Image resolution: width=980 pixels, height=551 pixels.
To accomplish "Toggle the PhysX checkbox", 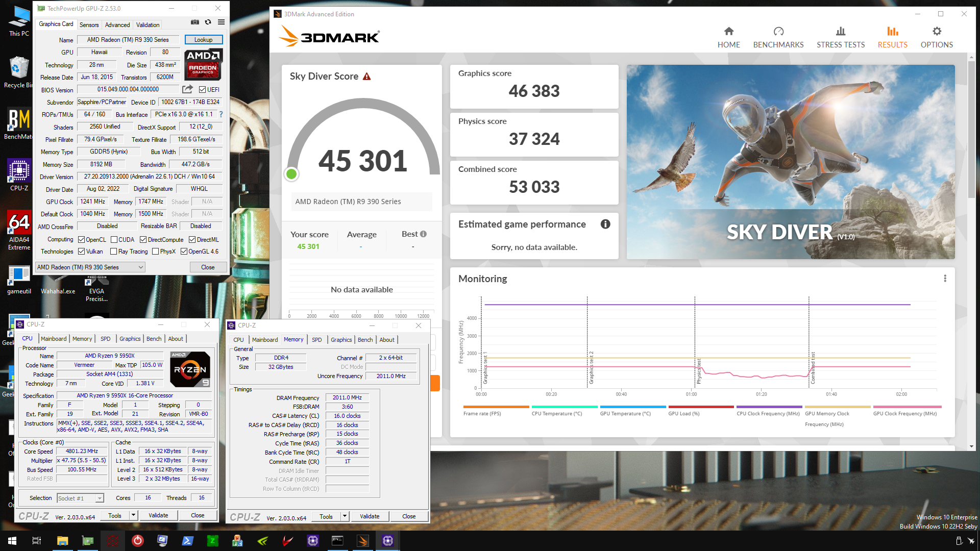I will click(155, 252).
